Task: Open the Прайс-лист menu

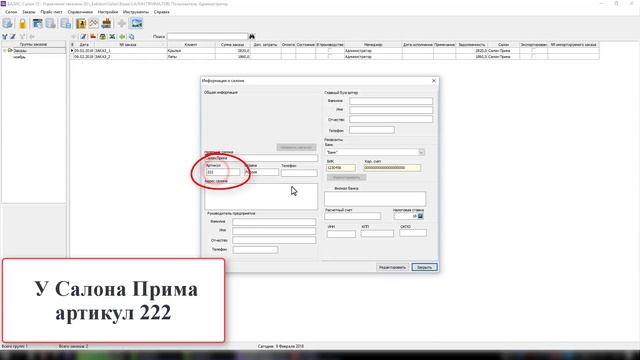Action: click(51, 12)
